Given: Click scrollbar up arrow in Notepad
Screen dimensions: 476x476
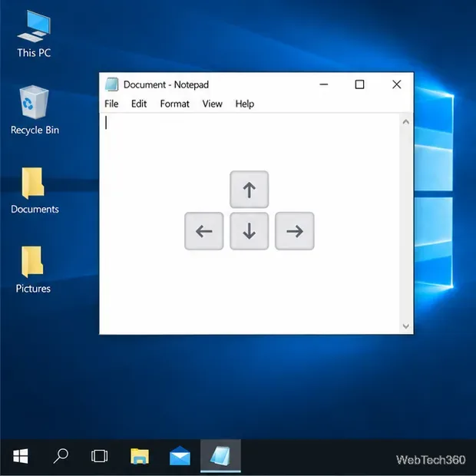Looking at the screenshot, I should (x=406, y=122).
